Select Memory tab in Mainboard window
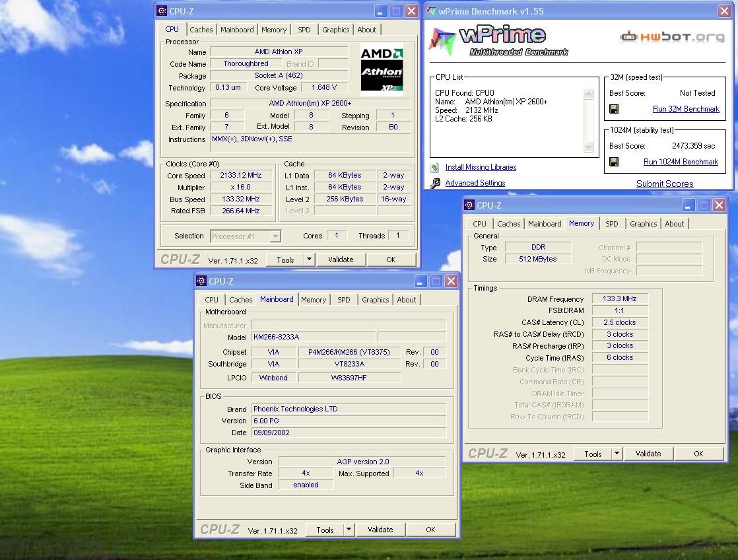Image resolution: width=738 pixels, height=560 pixels. pyautogui.click(x=314, y=300)
